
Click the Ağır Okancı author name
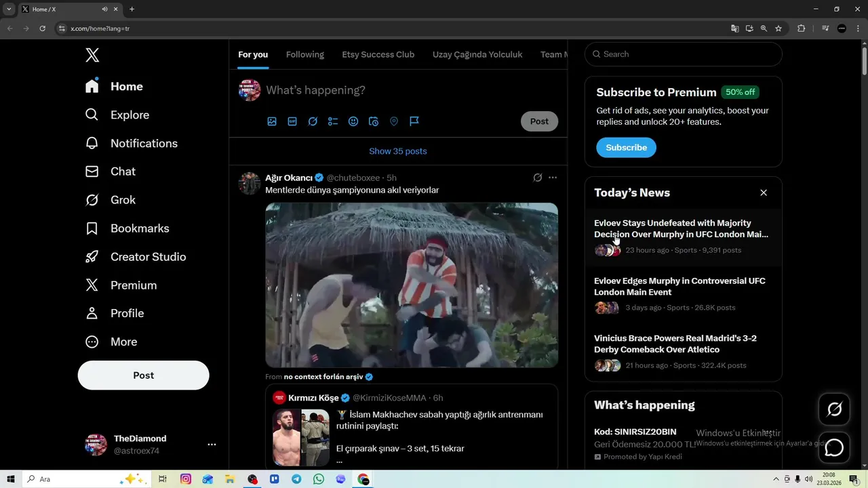[289, 178]
